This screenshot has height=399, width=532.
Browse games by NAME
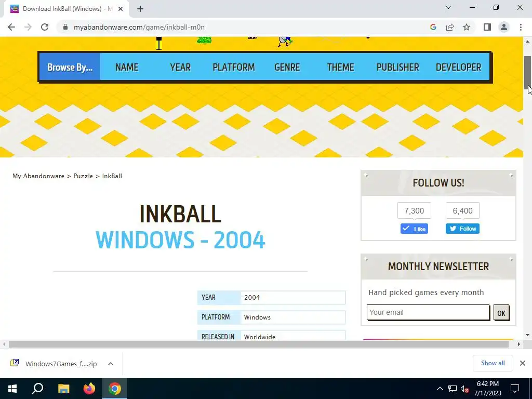(x=127, y=67)
